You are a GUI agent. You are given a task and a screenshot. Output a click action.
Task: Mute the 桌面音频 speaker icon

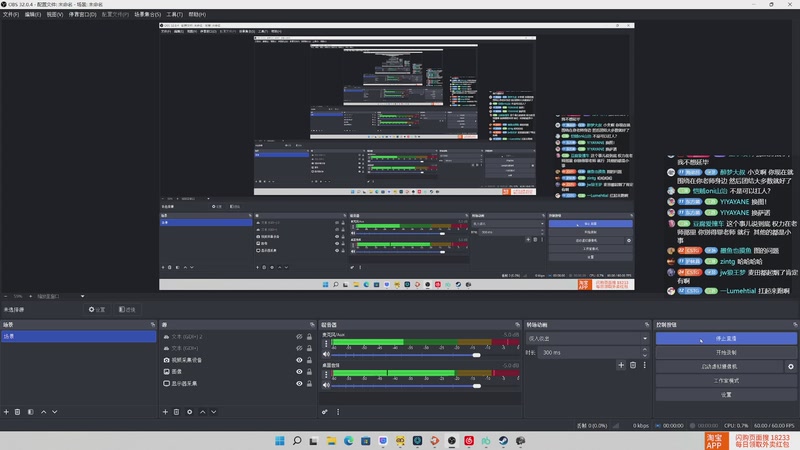pyautogui.click(x=327, y=385)
